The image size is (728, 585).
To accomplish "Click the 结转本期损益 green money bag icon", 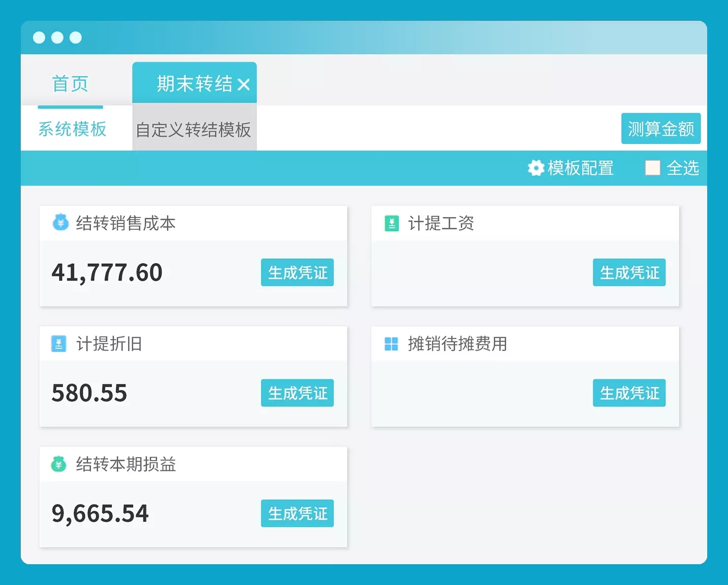I will pyautogui.click(x=59, y=464).
